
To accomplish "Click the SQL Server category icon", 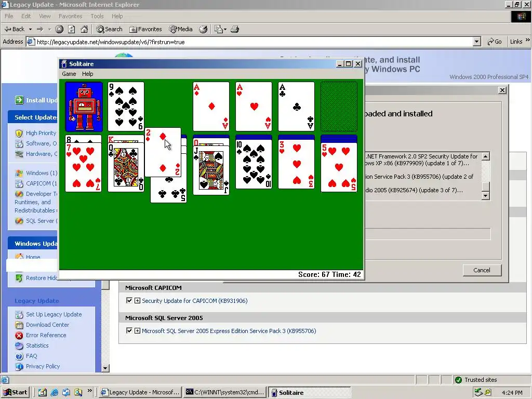I will coord(19,221).
